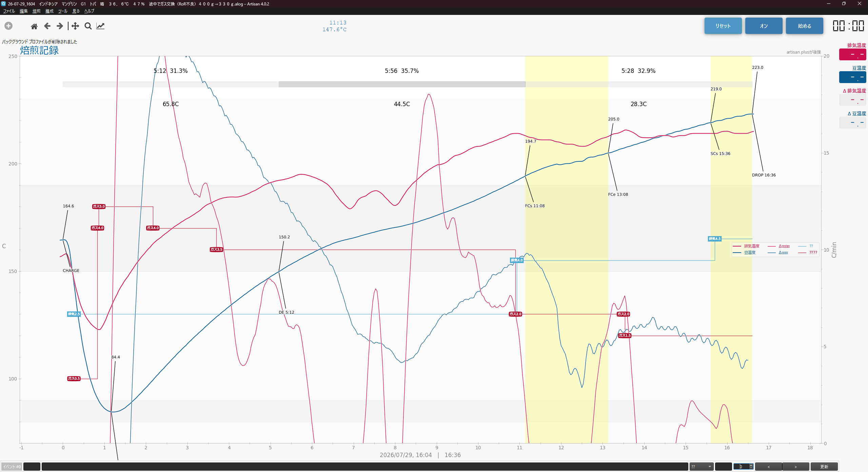Click the 豆温度 legend entry
The image size is (868, 472).
point(750,253)
